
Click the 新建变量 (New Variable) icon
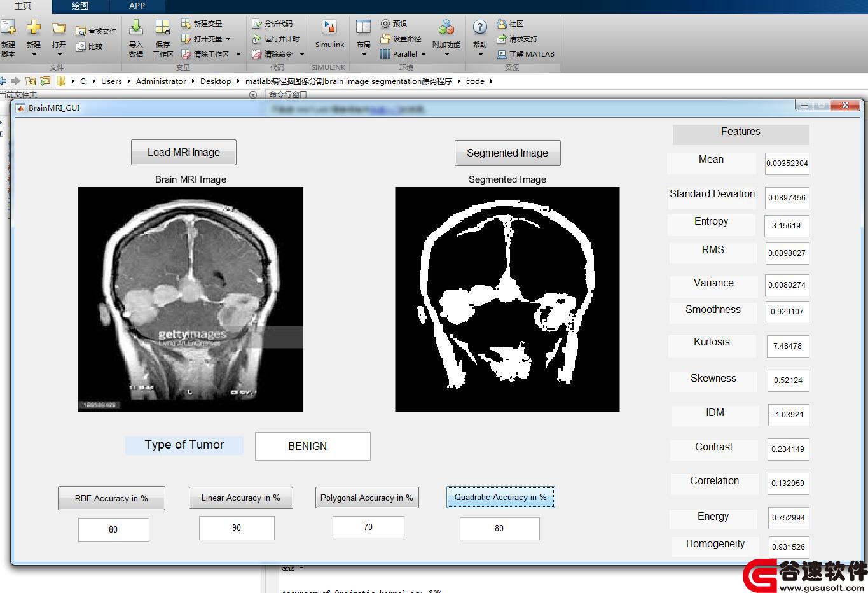pos(186,24)
